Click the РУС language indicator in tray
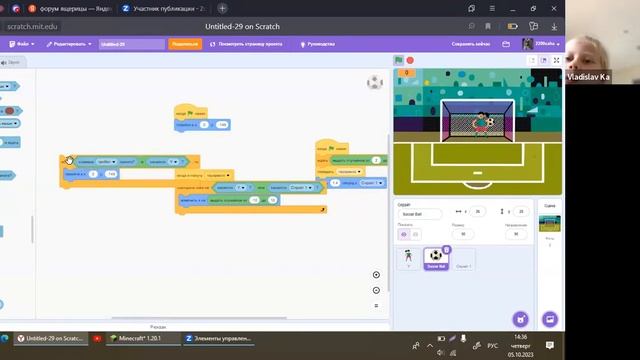This screenshot has width=640, height=360. [x=493, y=345]
